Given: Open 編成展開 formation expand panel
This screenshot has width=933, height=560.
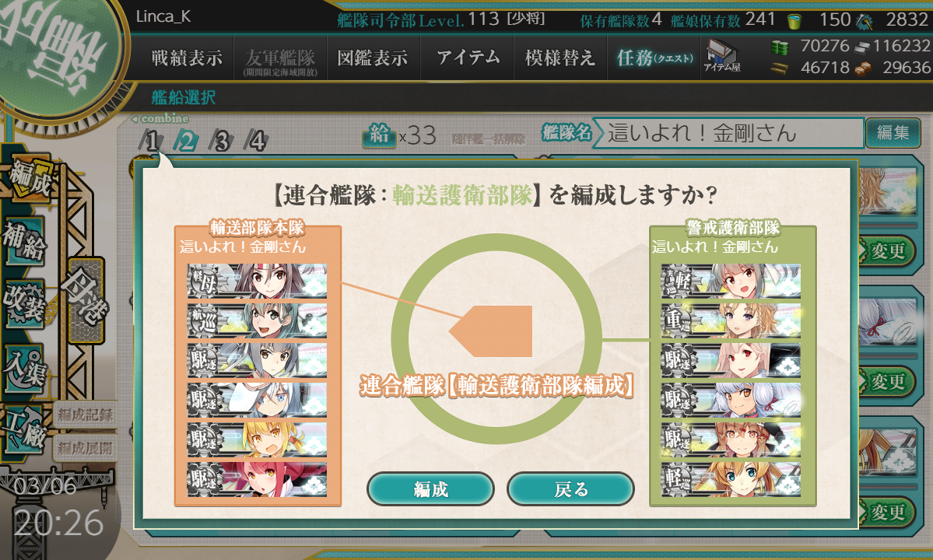Looking at the screenshot, I should click(85, 448).
